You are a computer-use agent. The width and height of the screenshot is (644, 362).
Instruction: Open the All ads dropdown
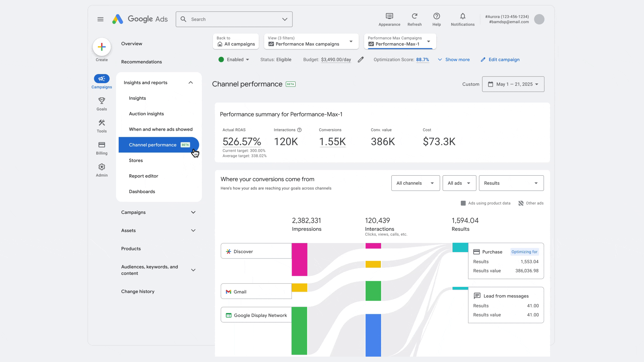pyautogui.click(x=459, y=183)
